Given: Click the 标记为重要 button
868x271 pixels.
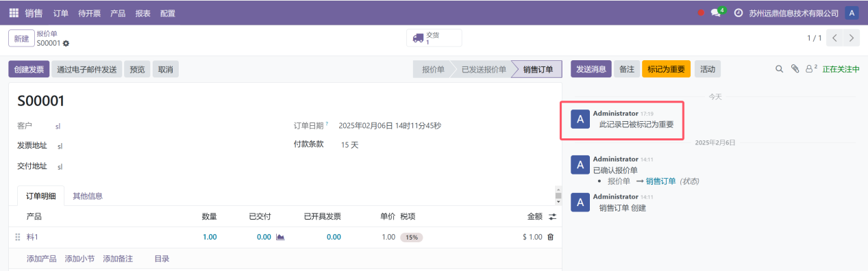Looking at the screenshot, I should (x=666, y=69).
